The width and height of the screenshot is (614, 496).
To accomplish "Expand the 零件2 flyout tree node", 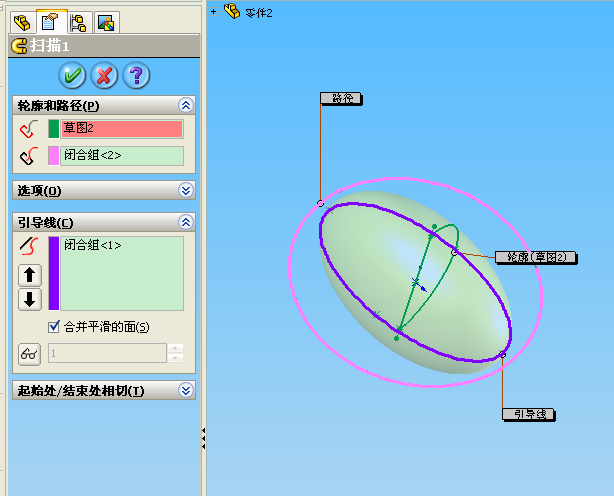I will click(x=213, y=11).
